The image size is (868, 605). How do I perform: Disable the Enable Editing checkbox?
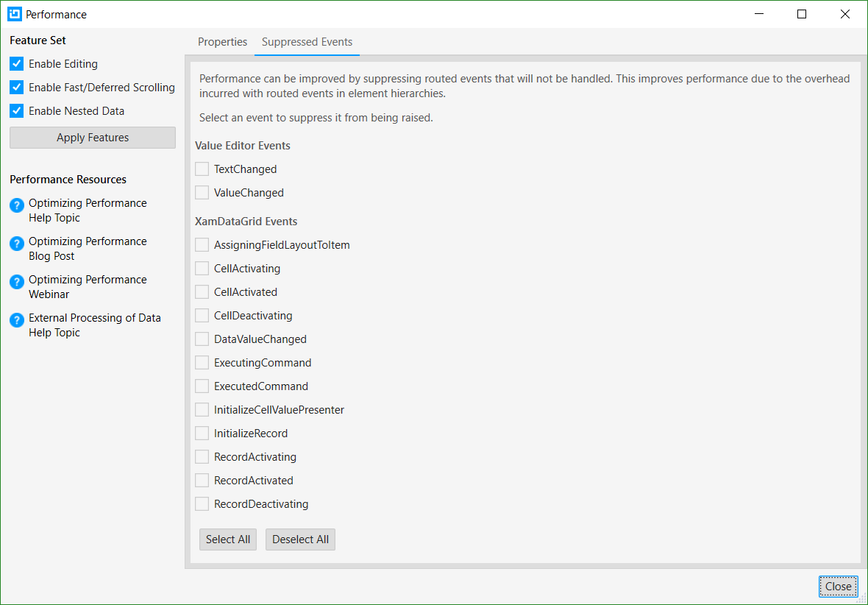[x=15, y=63]
